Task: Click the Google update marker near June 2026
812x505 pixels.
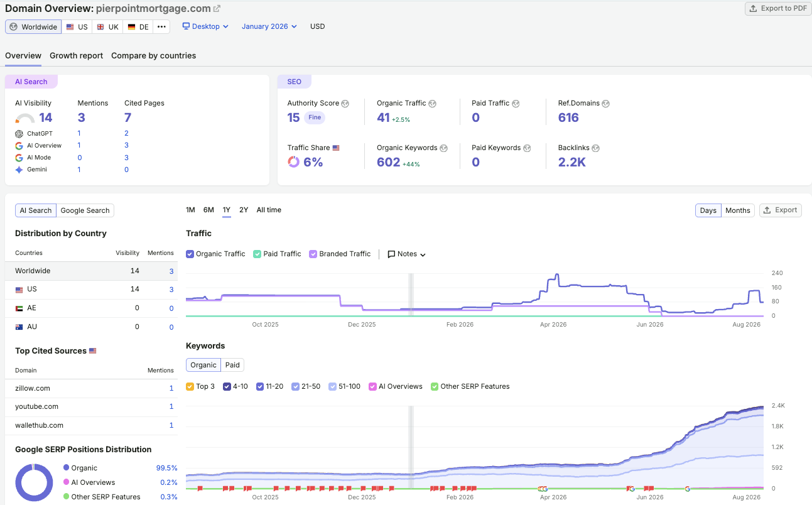Action: pos(632,489)
